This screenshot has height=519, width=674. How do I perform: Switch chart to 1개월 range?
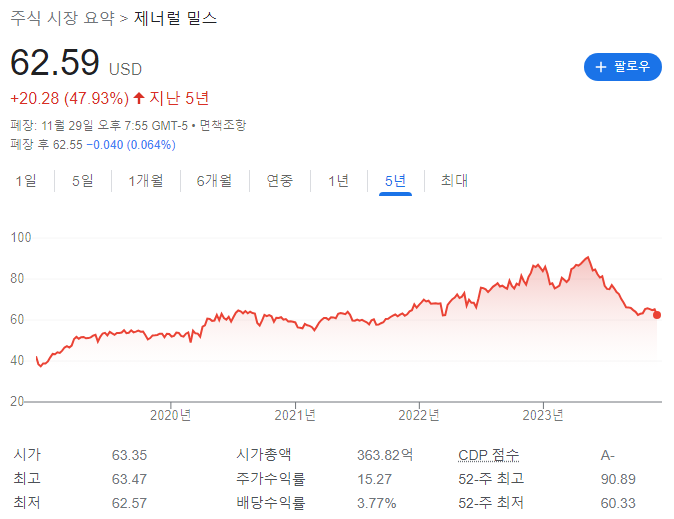coord(146,181)
